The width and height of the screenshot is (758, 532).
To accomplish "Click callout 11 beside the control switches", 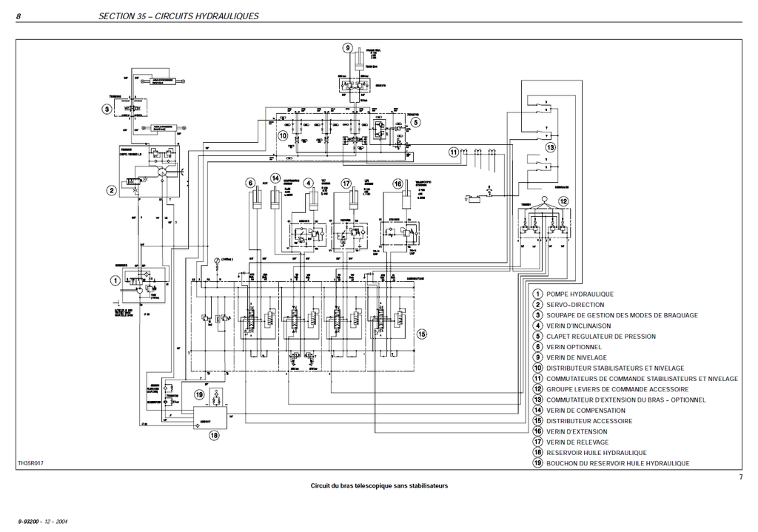I will pyautogui.click(x=454, y=152).
